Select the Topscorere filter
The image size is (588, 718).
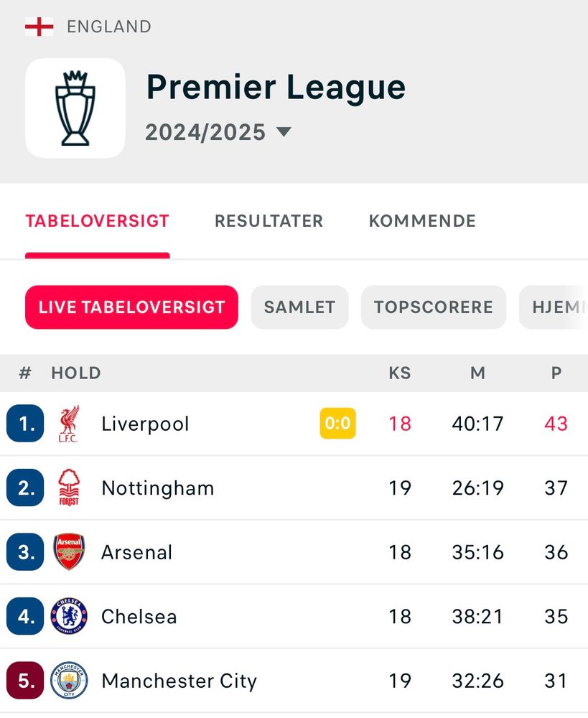(433, 307)
